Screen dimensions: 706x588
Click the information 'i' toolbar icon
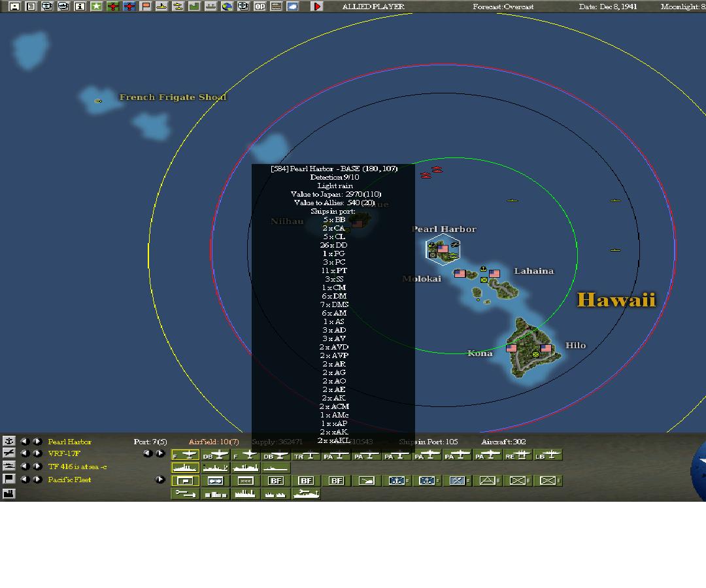pos(80,7)
